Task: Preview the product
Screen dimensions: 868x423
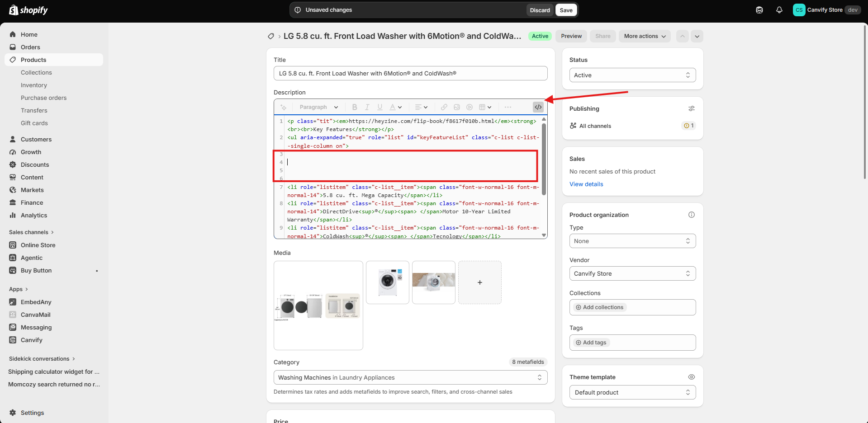Action: (x=571, y=36)
